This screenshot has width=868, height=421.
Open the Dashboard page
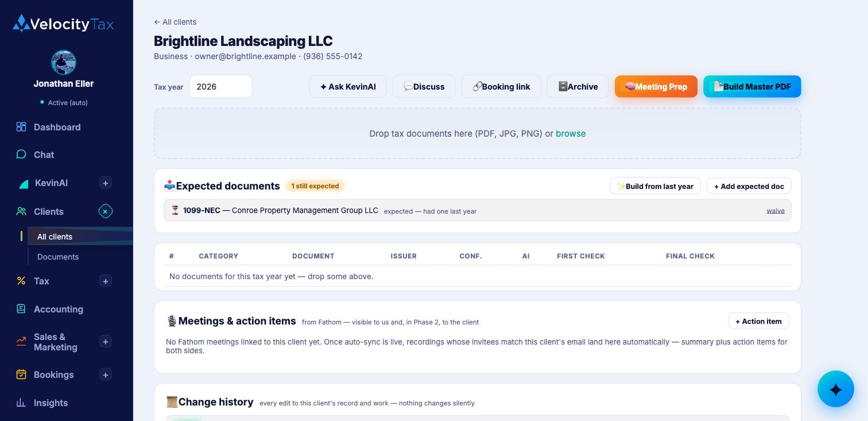point(57,127)
